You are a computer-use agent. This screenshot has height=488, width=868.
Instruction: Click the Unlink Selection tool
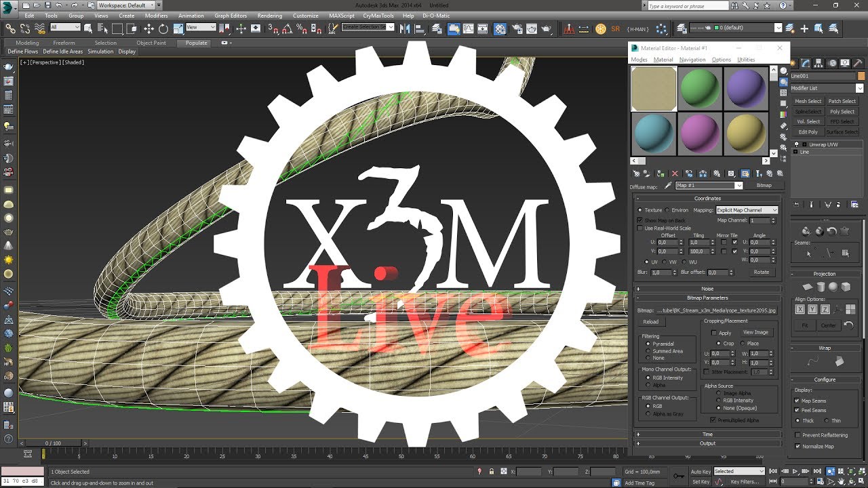(x=25, y=28)
